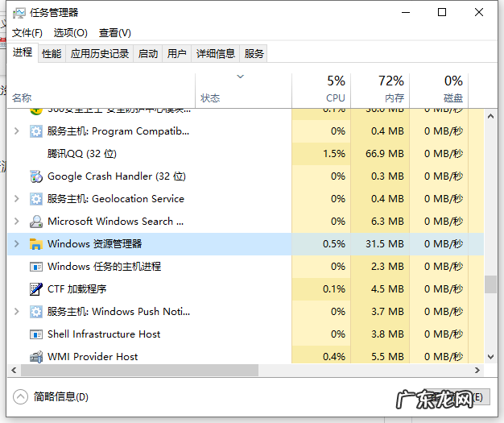Switch to the 详细信息 tab
Image resolution: width=504 pixels, height=423 pixels.
(216, 53)
